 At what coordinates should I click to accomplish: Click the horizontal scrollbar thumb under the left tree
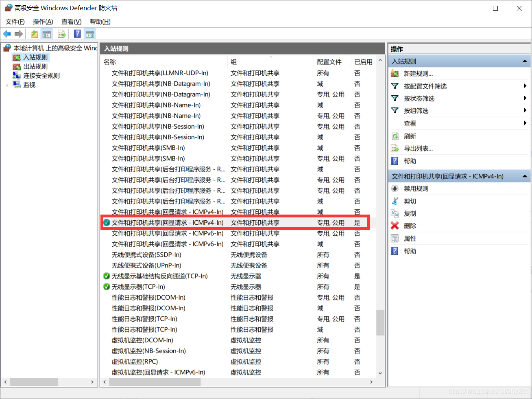point(34,382)
